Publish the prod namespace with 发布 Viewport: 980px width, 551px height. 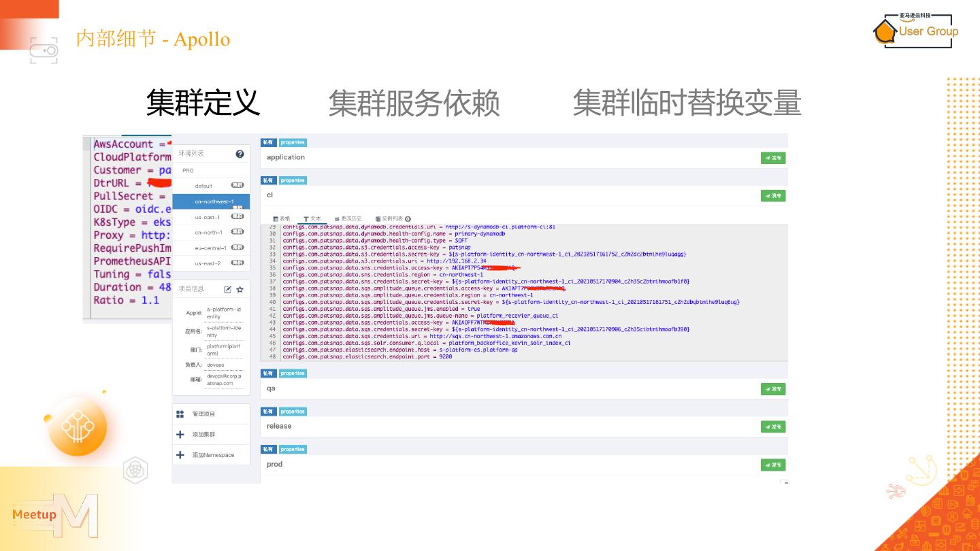(x=773, y=465)
